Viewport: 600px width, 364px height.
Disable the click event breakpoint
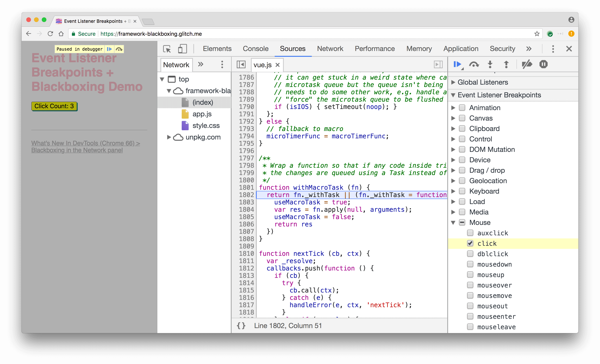(x=470, y=243)
